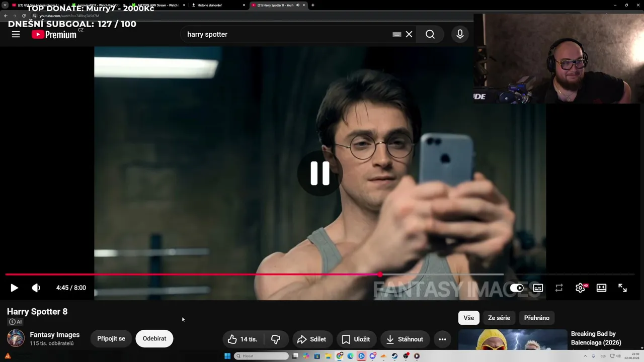Open 'Breaking Bad by Balenciaga (2026)' title
This screenshot has width=644, height=362.
point(596,338)
